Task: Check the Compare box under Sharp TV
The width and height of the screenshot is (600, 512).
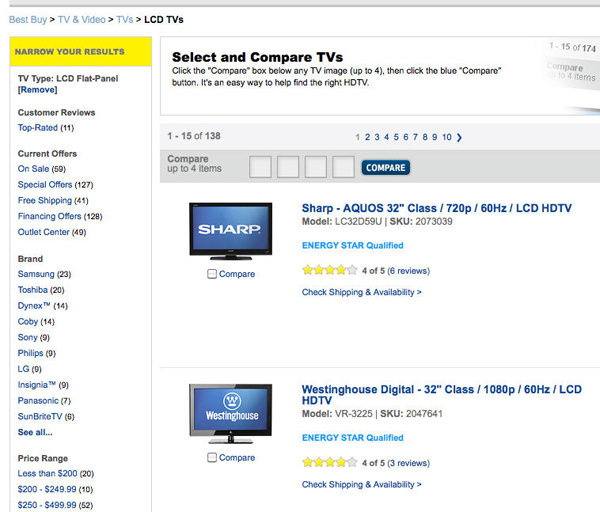Action: point(212,274)
